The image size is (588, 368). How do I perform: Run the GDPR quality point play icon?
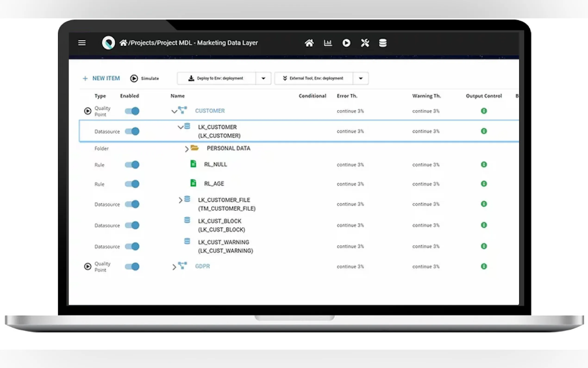(88, 266)
